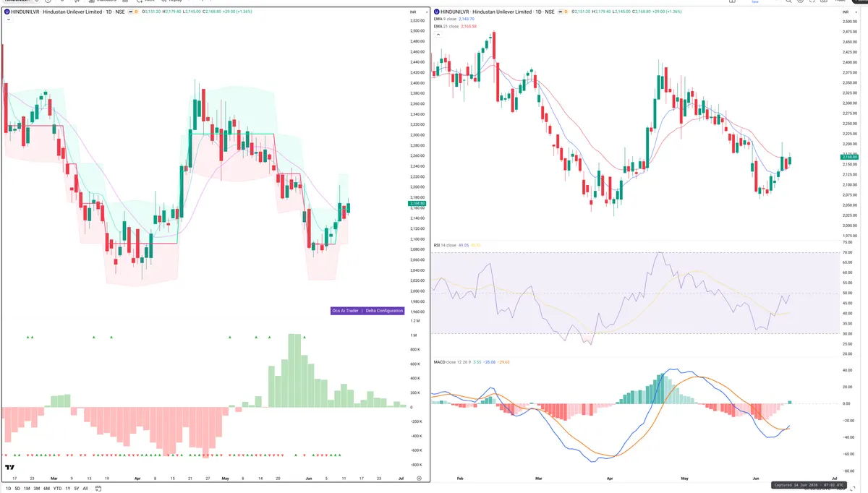Click the 2,143.70 EMA 9 value
Screen dimensions: 868x493
click(467, 19)
